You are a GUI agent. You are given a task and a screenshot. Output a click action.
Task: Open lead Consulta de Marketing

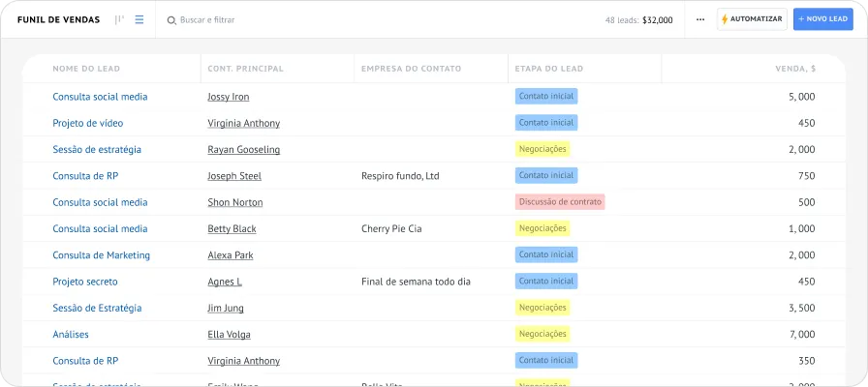coord(102,254)
